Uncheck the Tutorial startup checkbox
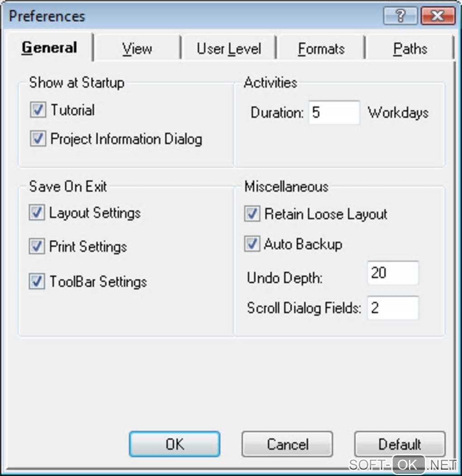 38,110
